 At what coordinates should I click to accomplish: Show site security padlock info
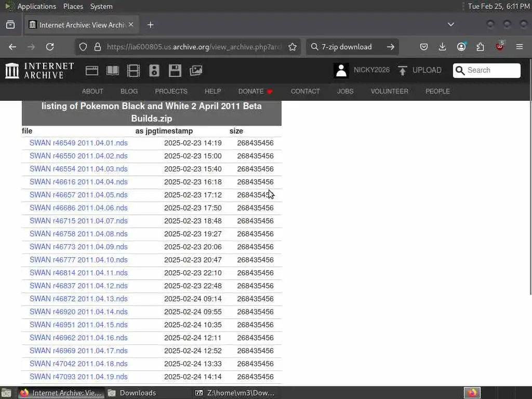click(x=98, y=47)
